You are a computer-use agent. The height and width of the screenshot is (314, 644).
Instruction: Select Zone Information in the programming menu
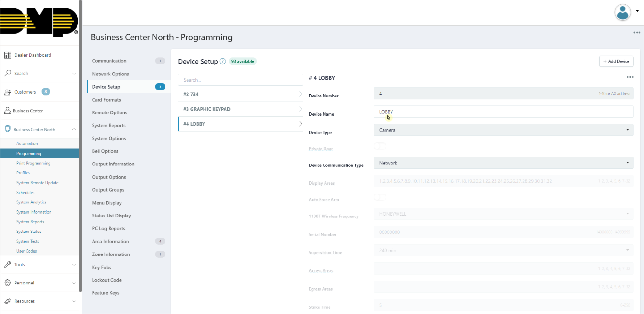coord(111,254)
